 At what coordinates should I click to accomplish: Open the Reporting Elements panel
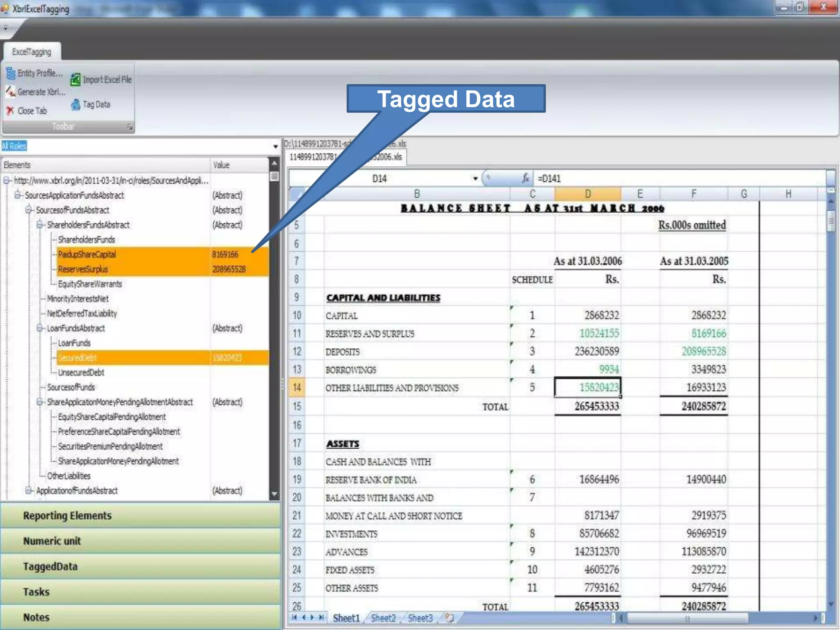pyautogui.click(x=140, y=516)
